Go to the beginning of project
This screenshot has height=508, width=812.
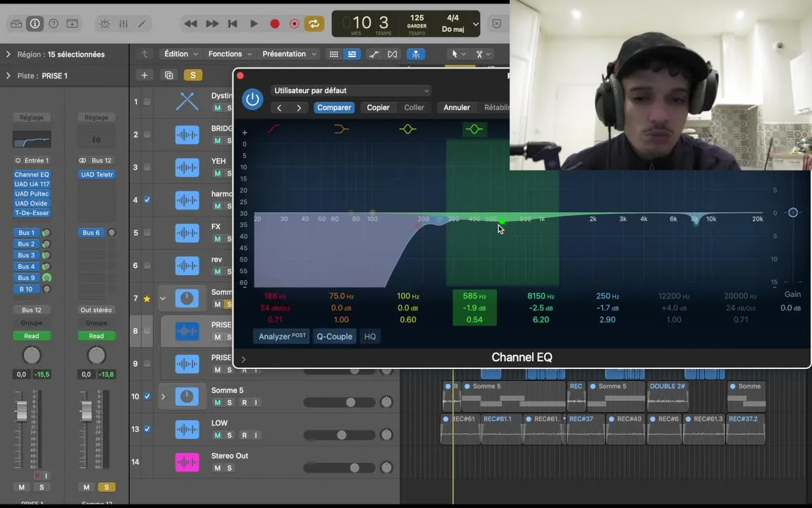click(x=233, y=24)
